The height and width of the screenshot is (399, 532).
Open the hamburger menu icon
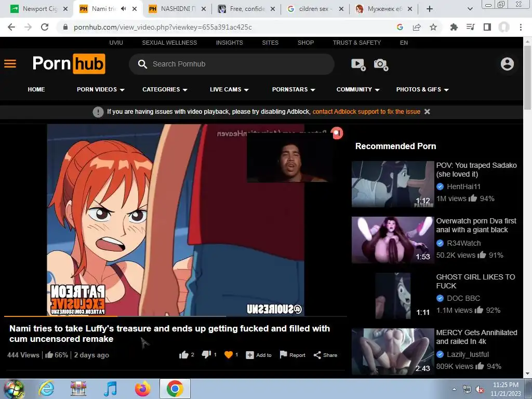[10, 64]
